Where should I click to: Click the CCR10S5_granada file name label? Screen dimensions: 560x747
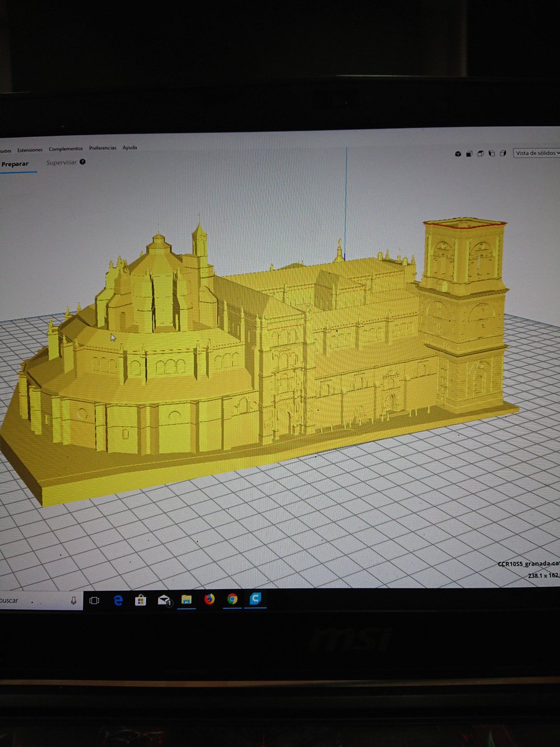pos(528,564)
